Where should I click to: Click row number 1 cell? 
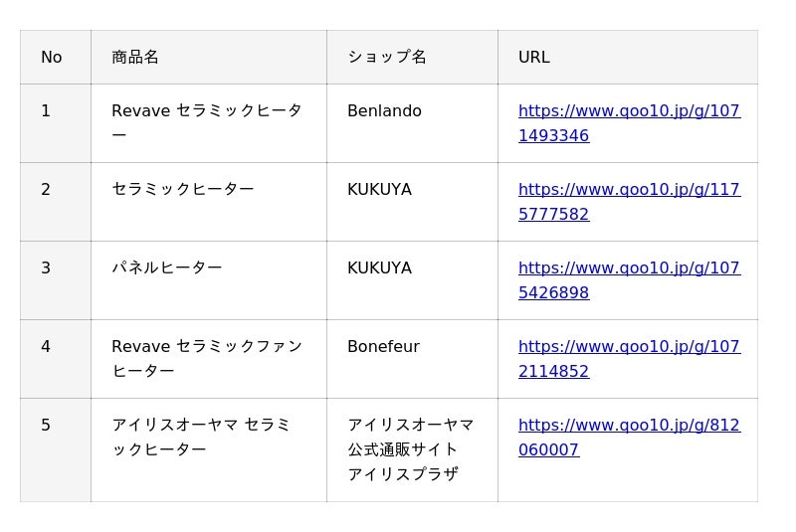[46, 111]
